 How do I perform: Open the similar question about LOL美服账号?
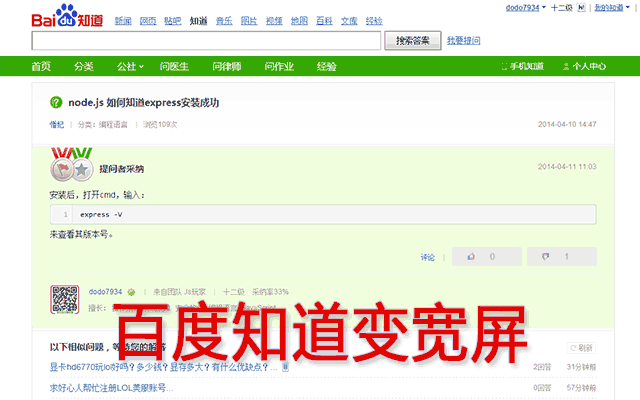pyautogui.click(x=111, y=388)
